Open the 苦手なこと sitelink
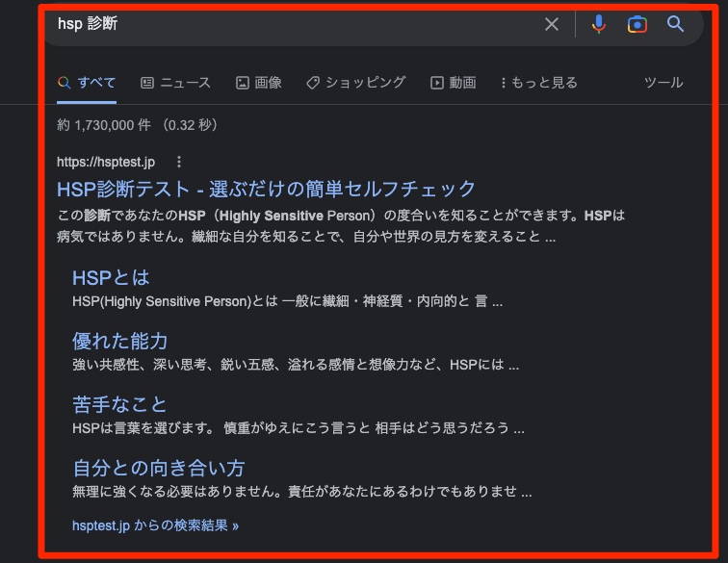 coord(119,404)
